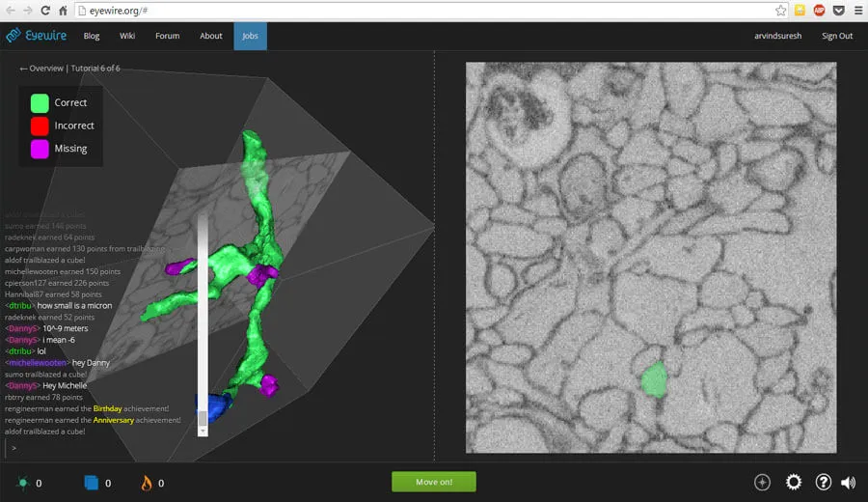Image resolution: width=868 pixels, height=502 pixels.
Task: Reload the page
Action: (x=45, y=10)
